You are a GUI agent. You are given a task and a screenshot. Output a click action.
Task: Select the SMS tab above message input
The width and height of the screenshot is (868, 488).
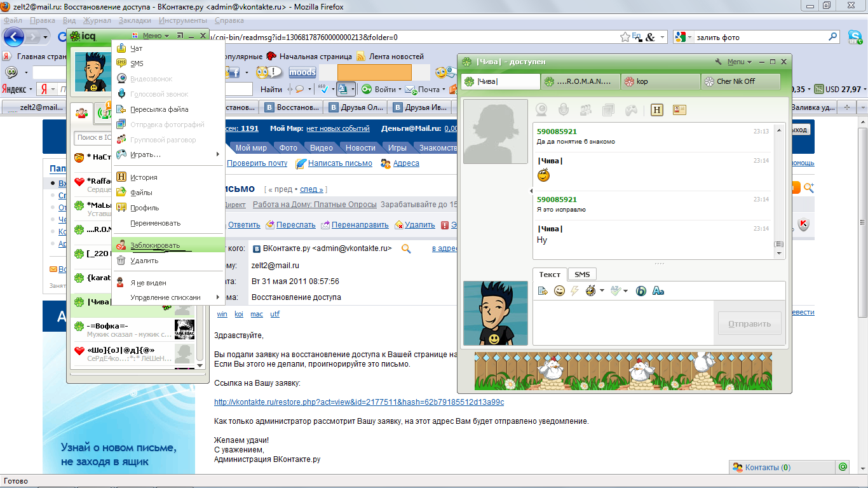pyautogui.click(x=582, y=274)
